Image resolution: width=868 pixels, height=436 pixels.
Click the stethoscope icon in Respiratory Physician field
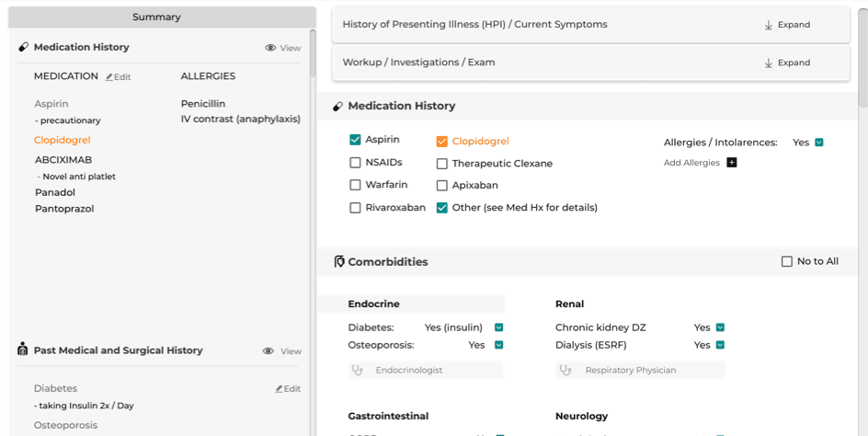[565, 370]
